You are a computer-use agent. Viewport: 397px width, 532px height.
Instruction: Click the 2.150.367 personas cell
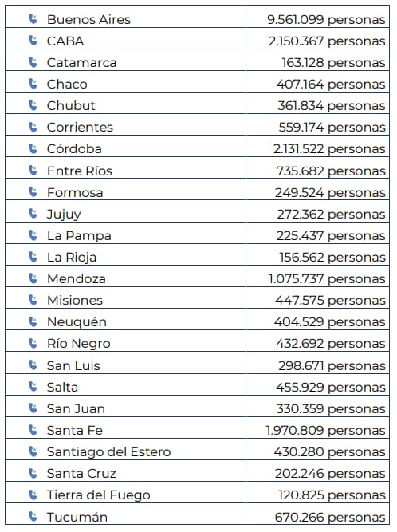pyautogui.click(x=327, y=41)
